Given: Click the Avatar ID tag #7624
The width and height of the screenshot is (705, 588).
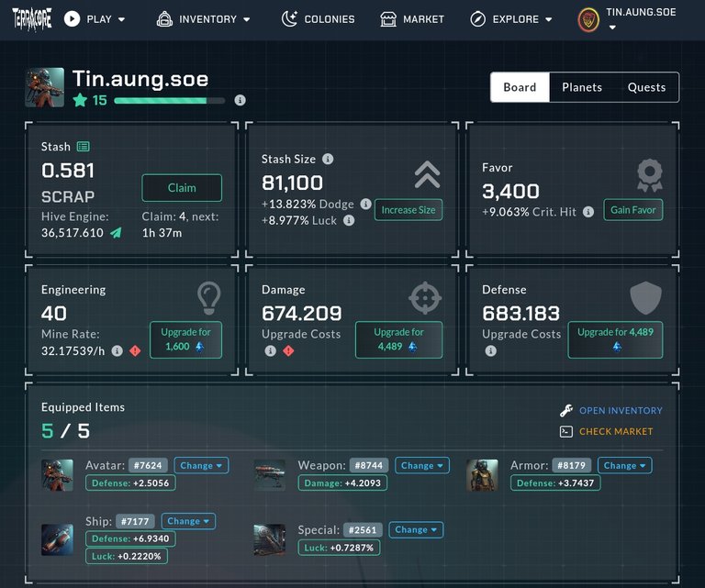Looking at the screenshot, I should [x=148, y=465].
